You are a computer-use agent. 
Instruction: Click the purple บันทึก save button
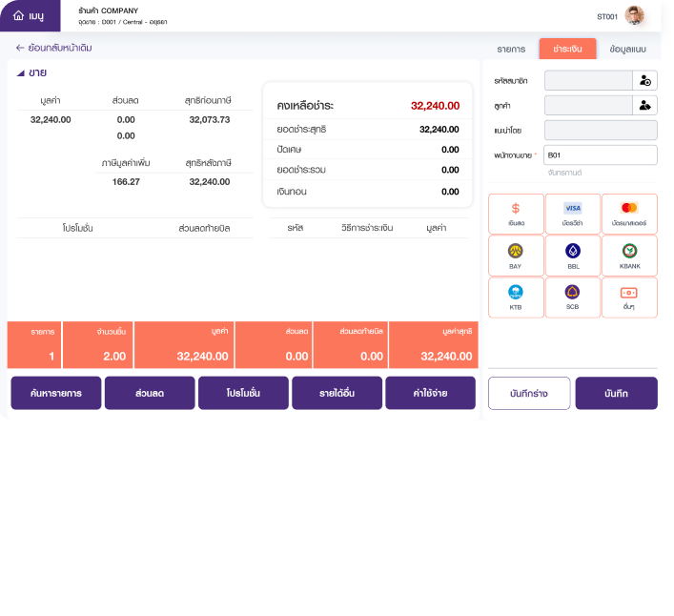(616, 393)
